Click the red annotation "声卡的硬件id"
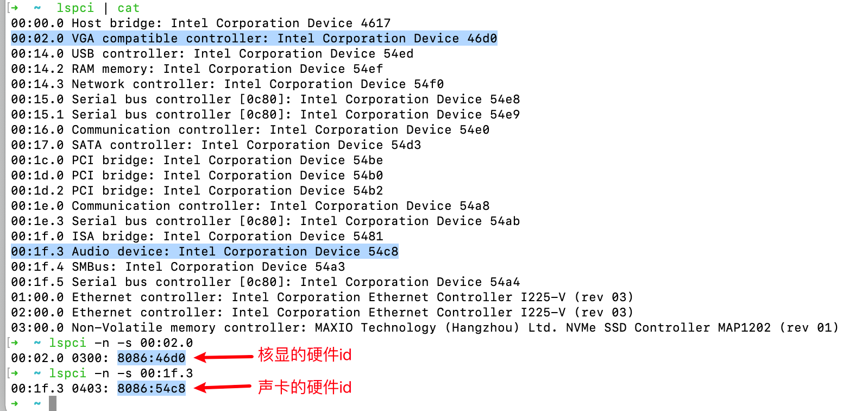This screenshot has width=868, height=411. point(305,387)
